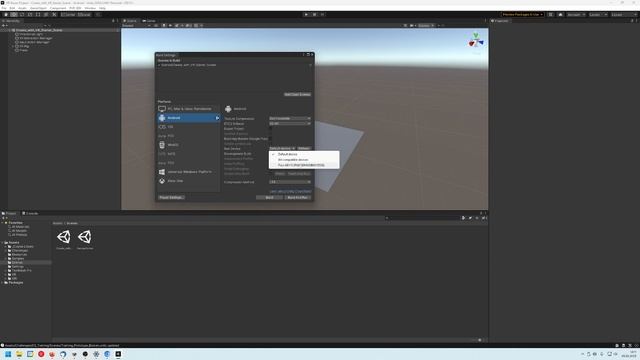Viewport: 640px width, 360px height.
Task: Choose the connected device in dropdown list
Action: [304, 165]
